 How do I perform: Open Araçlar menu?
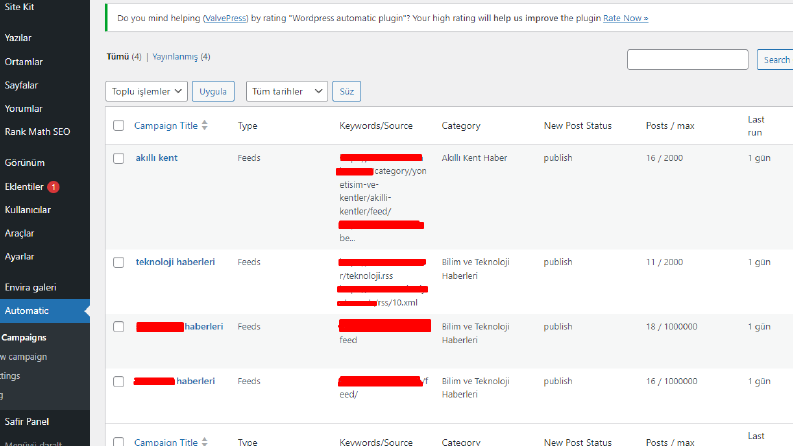[x=19, y=233]
